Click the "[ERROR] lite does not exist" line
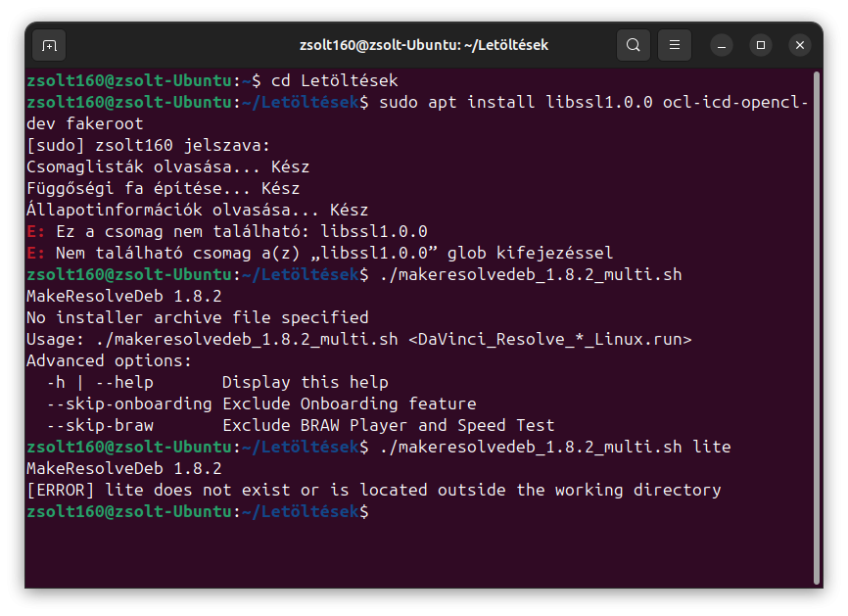This screenshot has height=616, width=848. pyautogui.click(x=373, y=490)
